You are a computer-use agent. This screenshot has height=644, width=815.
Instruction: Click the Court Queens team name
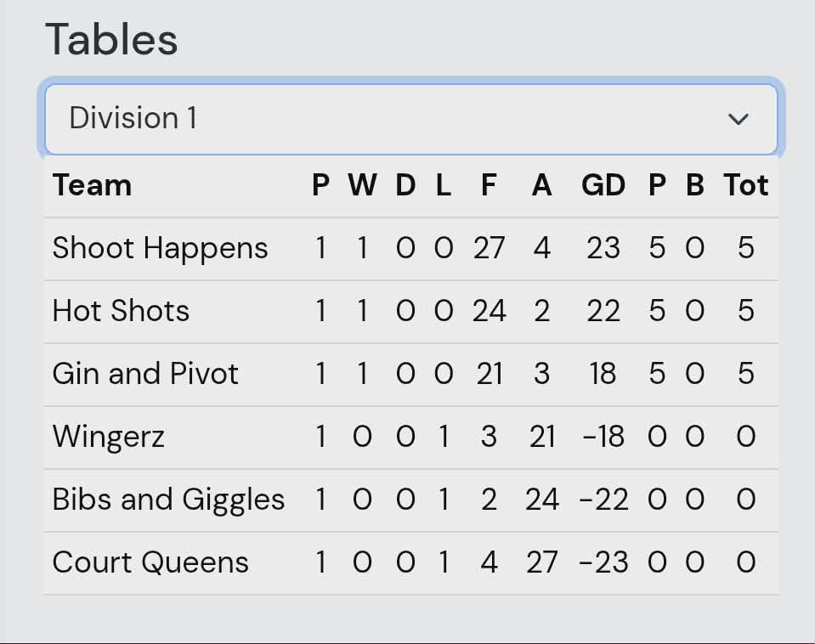tap(150, 562)
